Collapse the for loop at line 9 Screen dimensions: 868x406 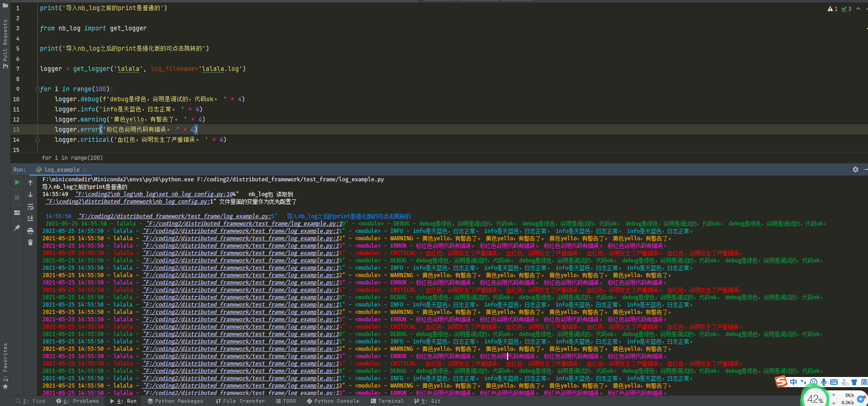click(37, 89)
